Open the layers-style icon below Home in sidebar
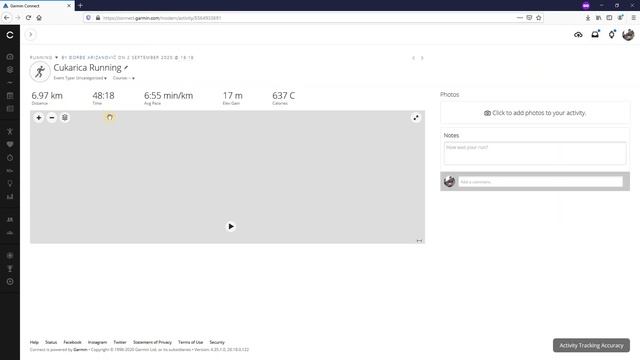 coord(10,70)
